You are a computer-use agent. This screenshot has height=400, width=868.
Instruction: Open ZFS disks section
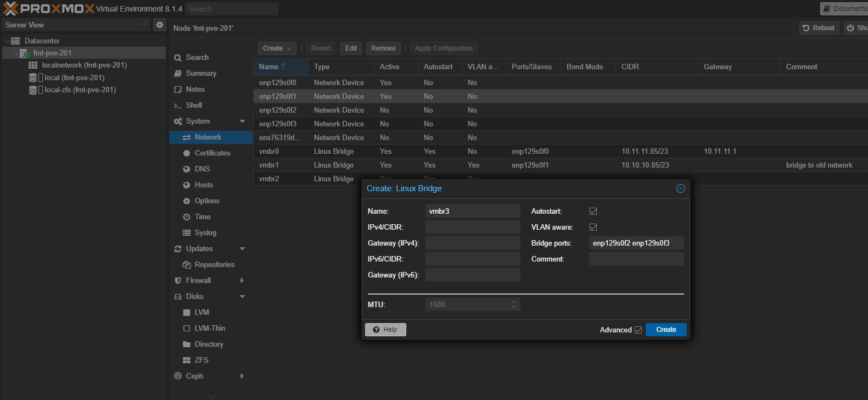[x=201, y=360]
